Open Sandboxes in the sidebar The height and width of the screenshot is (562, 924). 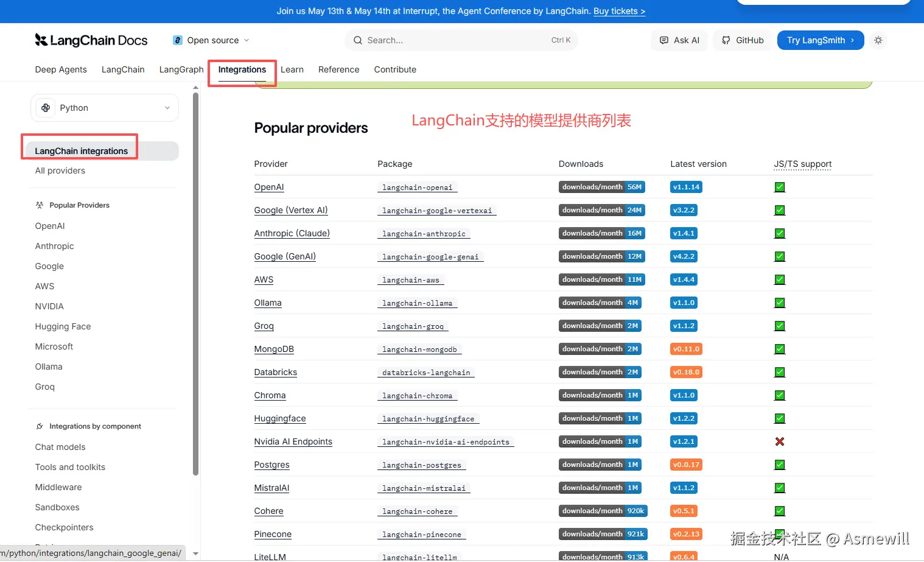click(57, 507)
